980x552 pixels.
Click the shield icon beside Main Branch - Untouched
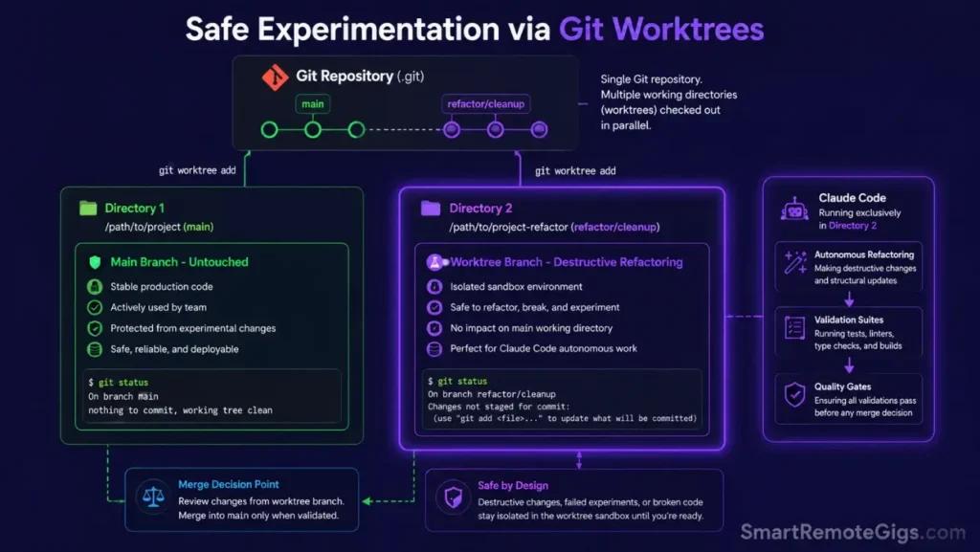[x=95, y=262]
